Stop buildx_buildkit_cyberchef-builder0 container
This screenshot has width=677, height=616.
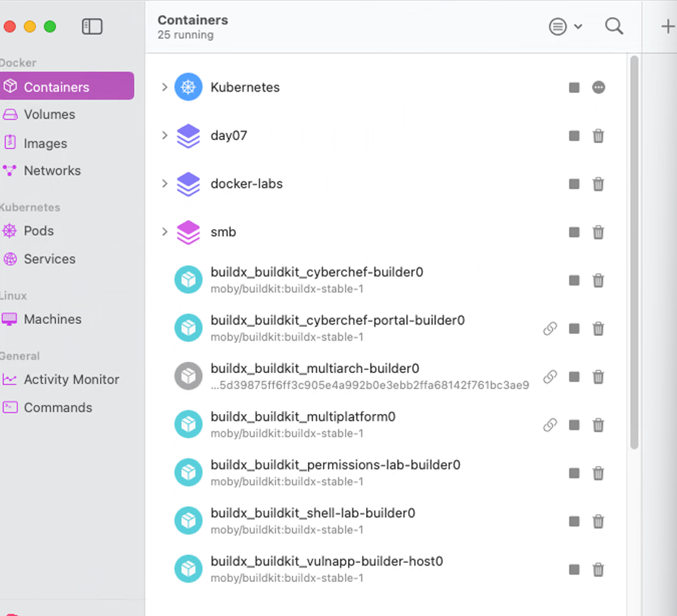(574, 280)
